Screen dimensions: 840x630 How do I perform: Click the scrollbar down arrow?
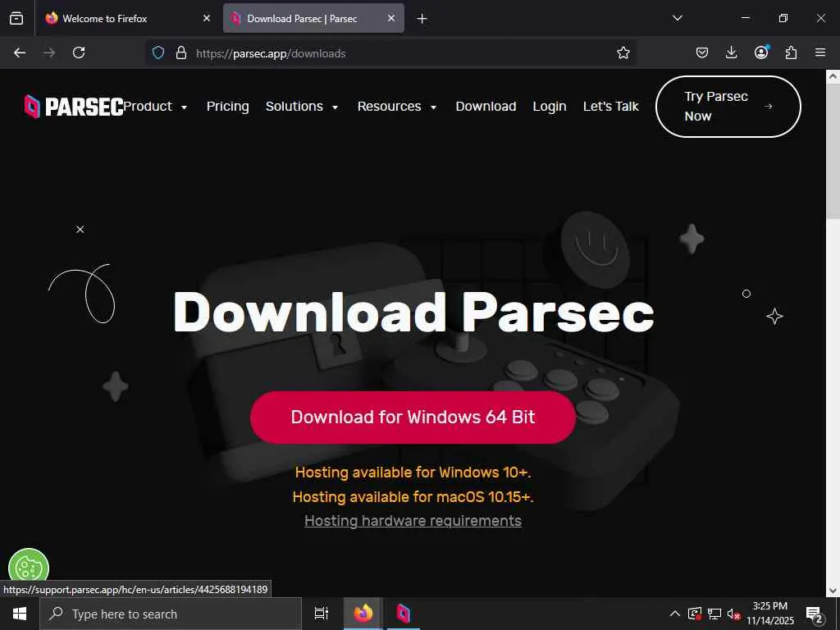[833, 591]
